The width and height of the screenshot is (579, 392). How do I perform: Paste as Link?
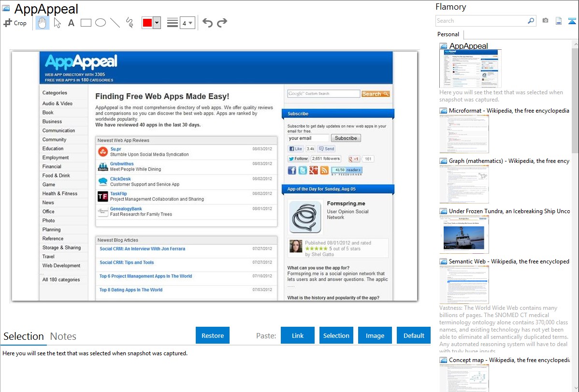point(298,335)
